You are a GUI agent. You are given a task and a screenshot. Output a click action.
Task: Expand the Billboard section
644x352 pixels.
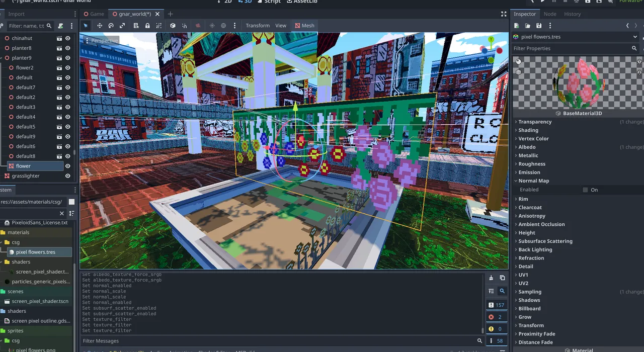coord(529,309)
